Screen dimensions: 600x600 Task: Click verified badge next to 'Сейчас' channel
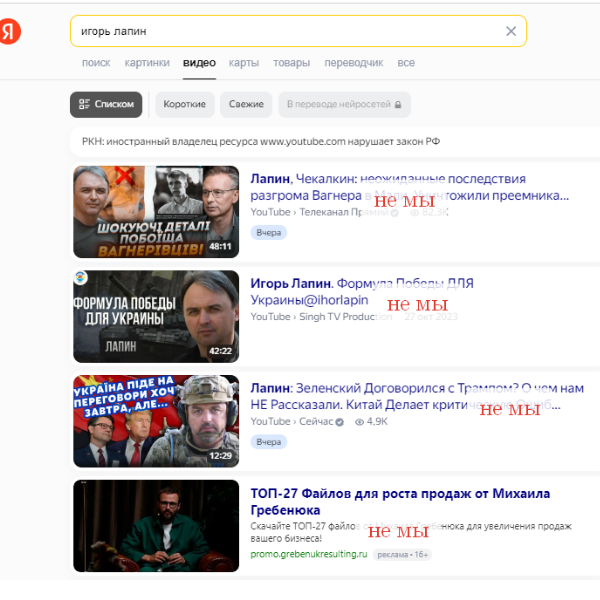coord(339,422)
